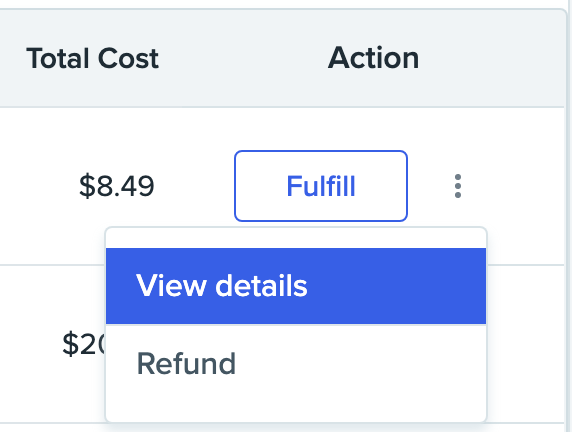The image size is (572, 432).
Task: Click the blue-outlined Fulfill action
Action: pos(321,186)
